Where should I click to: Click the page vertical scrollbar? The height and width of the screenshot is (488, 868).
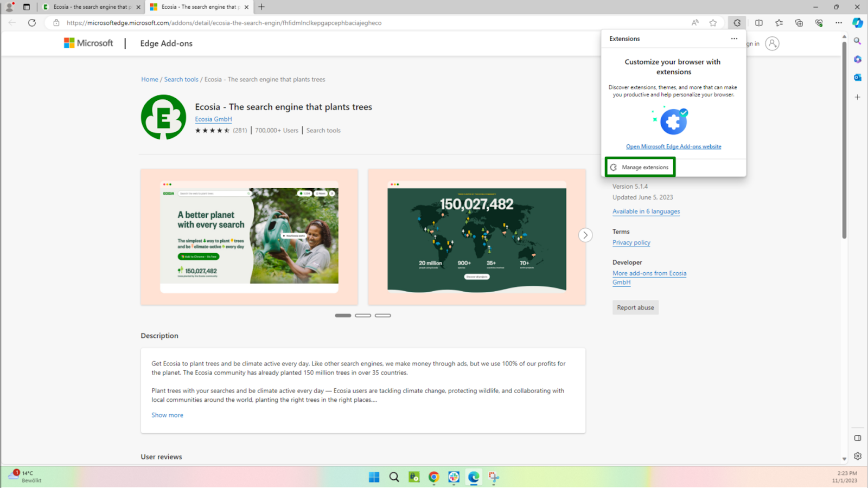point(844,140)
